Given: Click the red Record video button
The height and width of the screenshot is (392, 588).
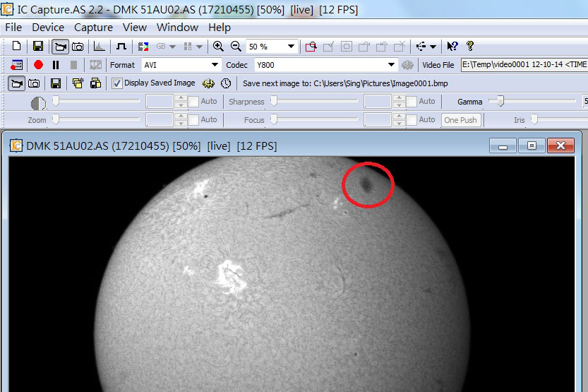Looking at the screenshot, I should [x=38, y=65].
